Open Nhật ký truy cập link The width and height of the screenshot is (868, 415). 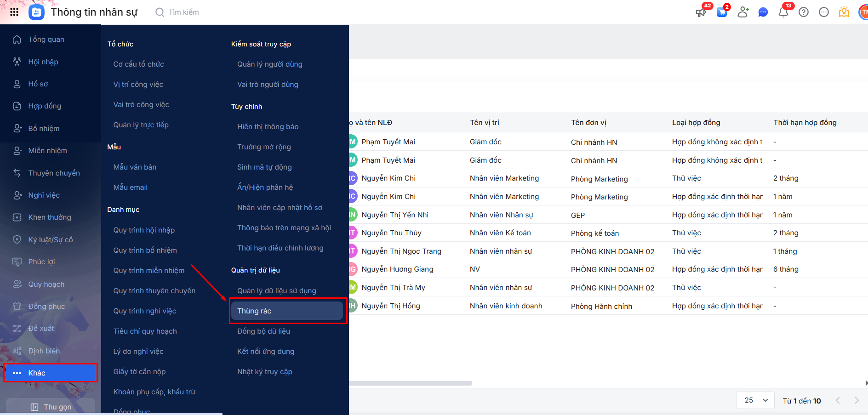(264, 372)
